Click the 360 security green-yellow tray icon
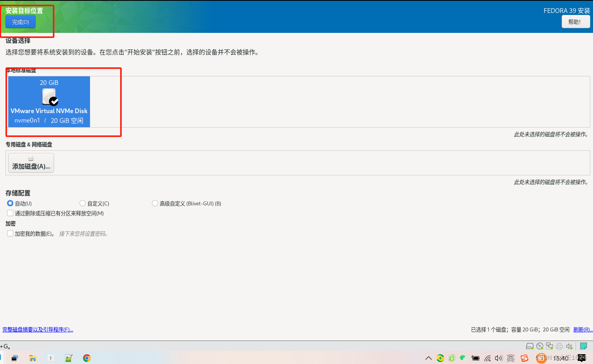The height and width of the screenshot is (364, 593). [x=440, y=358]
